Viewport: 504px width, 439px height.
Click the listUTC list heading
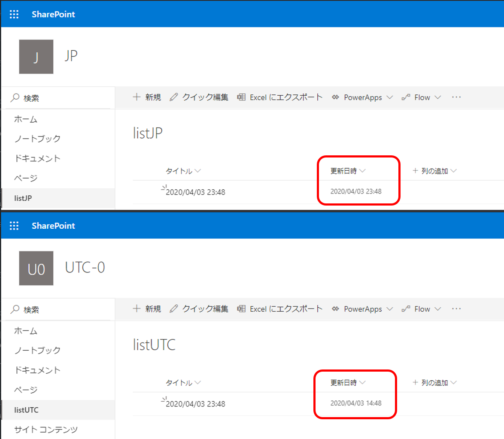point(154,345)
